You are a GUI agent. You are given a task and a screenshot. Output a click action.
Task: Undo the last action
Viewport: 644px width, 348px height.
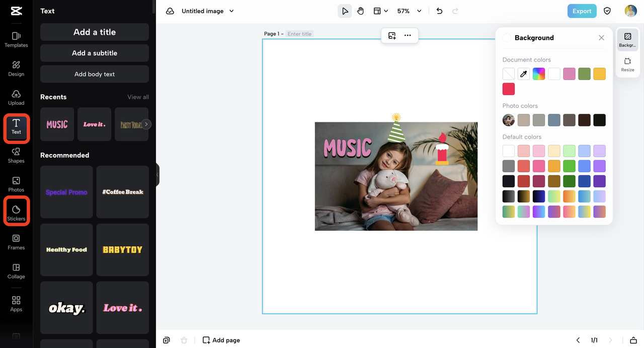tap(439, 11)
